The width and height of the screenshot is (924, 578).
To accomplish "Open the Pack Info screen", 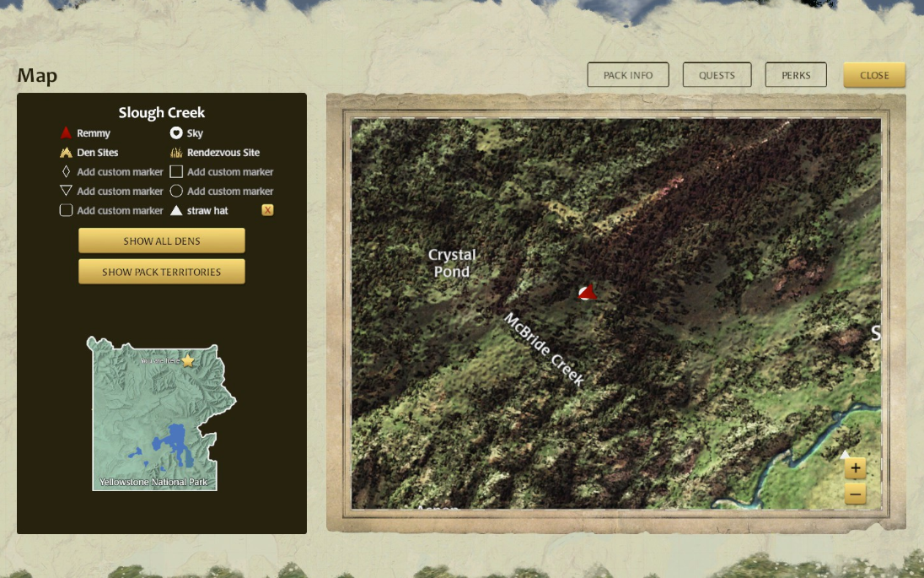I will 627,75.
